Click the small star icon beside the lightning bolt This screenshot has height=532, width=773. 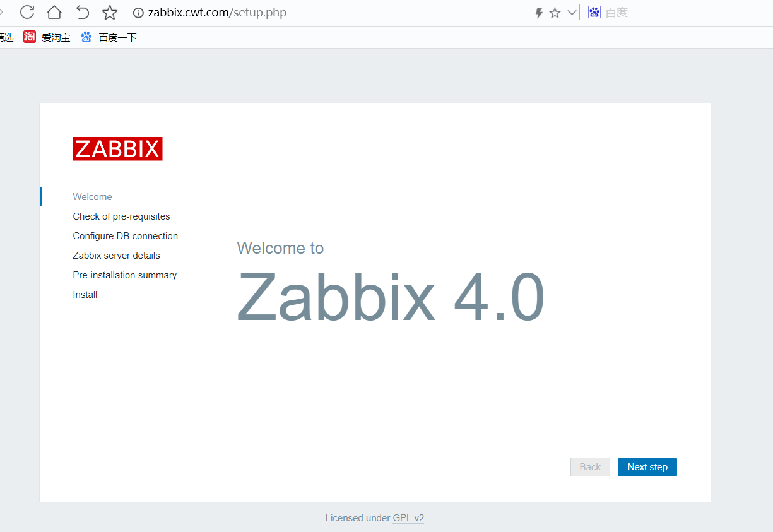coord(555,13)
